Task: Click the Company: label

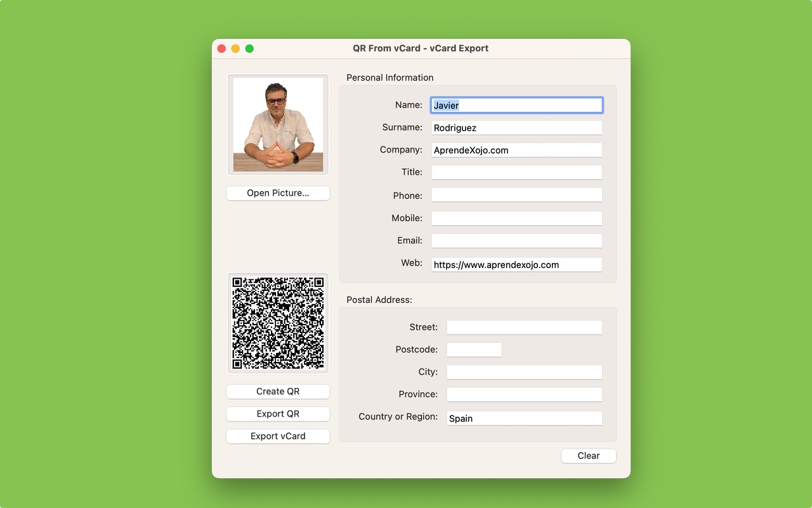Action: (401, 150)
